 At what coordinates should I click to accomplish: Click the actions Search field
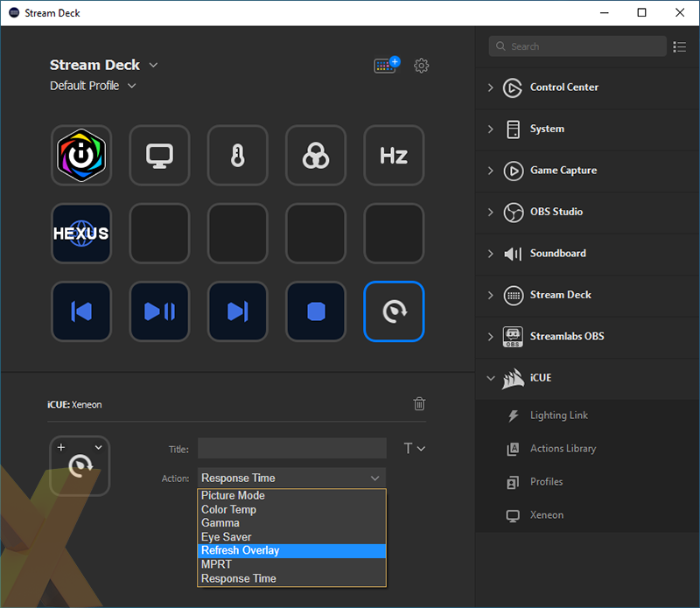point(577,46)
